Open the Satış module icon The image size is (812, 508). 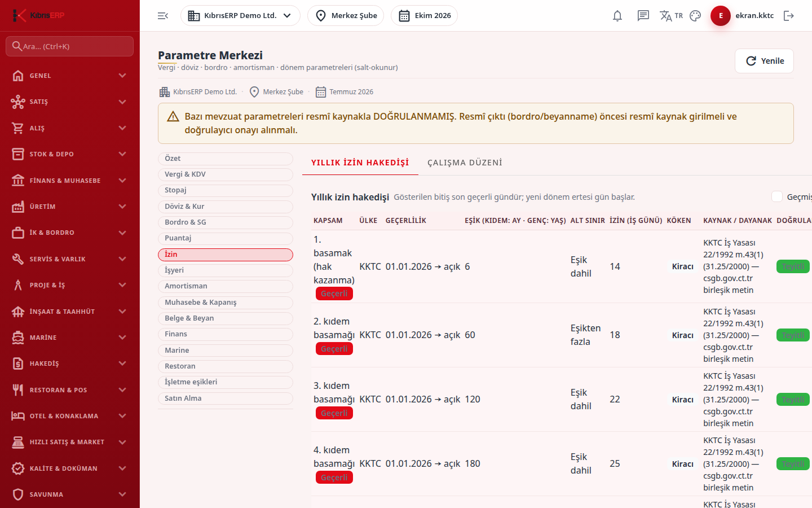click(18, 102)
